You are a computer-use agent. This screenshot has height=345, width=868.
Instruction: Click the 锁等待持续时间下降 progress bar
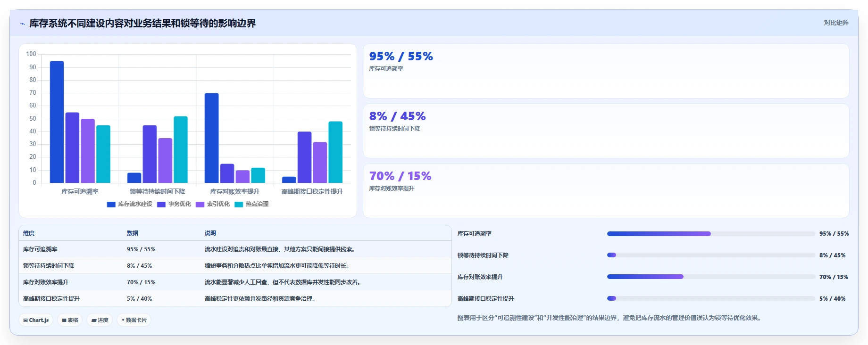(x=711, y=255)
